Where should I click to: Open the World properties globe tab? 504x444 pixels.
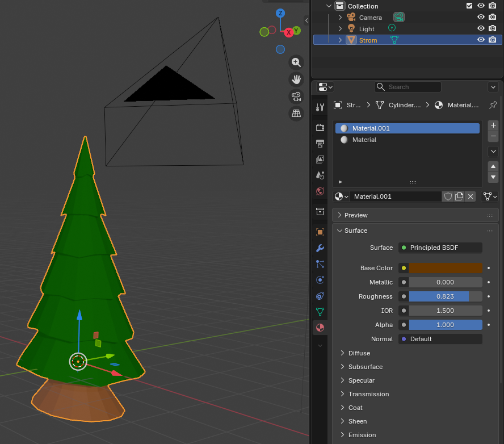pyautogui.click(x=320, y=191)
